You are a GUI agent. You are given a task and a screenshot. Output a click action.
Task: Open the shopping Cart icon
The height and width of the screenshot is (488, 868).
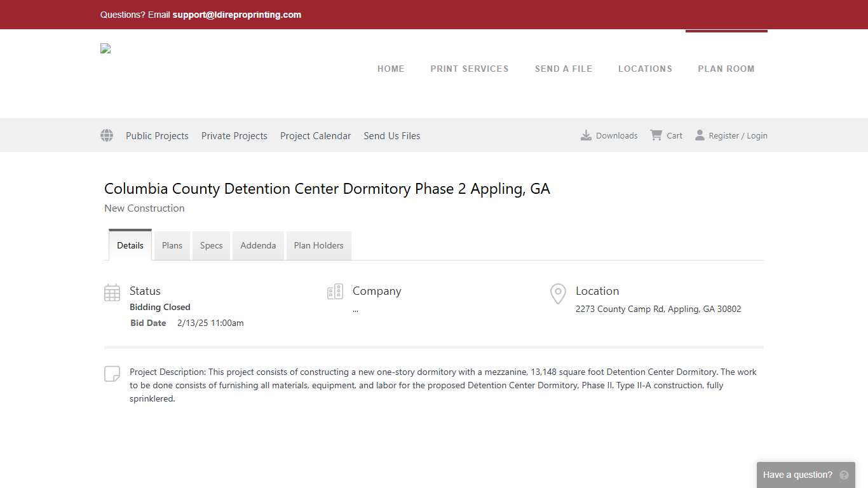tap(656, 135)
